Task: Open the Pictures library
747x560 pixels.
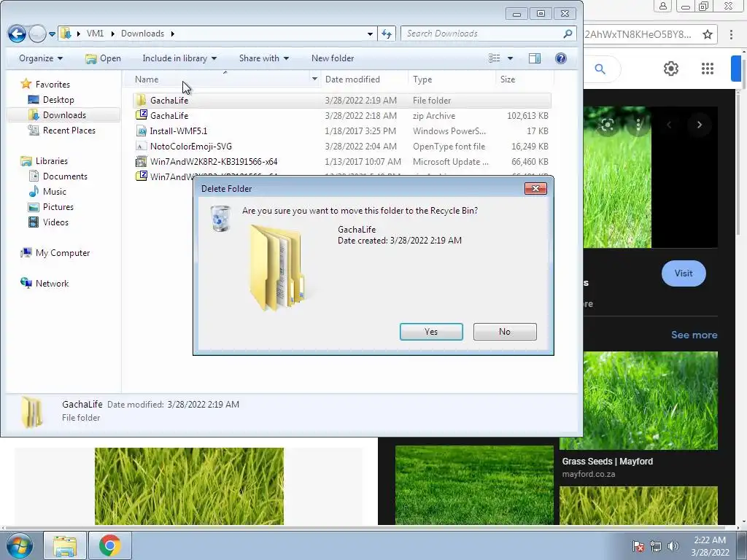Action: (51, 206)
